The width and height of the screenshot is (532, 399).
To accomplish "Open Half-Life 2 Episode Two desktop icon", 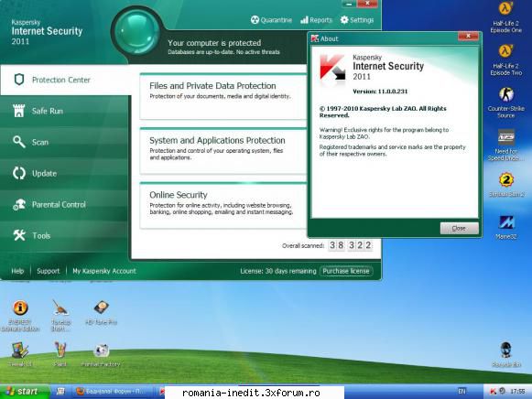I will [505, 59].
